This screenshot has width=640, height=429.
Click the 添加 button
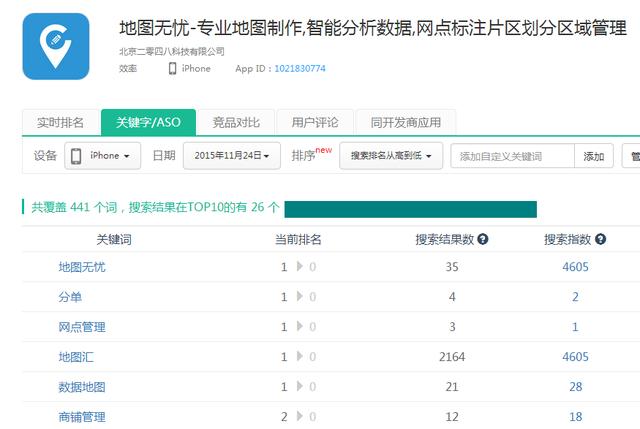click(594, 156)
